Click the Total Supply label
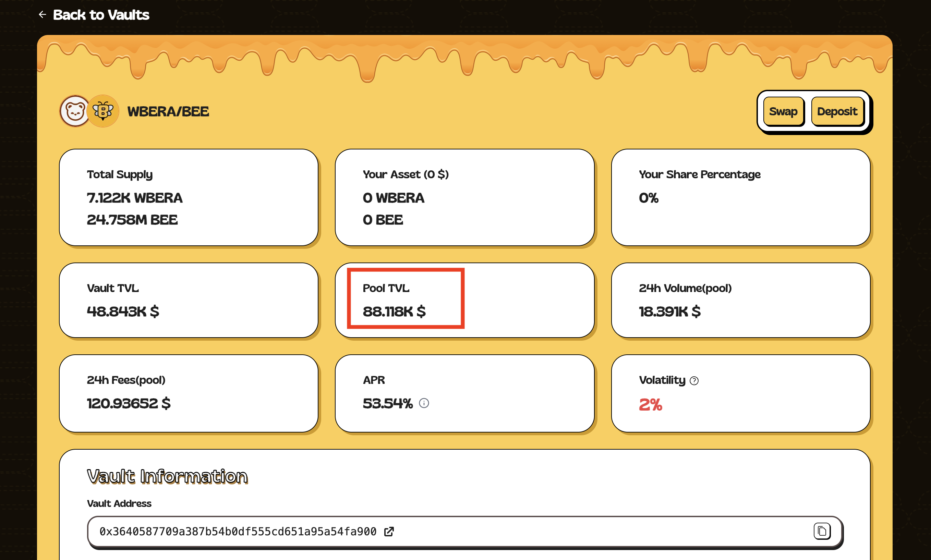Image resolution: width=931 pixels, height=560 pixels. point(120,174)
